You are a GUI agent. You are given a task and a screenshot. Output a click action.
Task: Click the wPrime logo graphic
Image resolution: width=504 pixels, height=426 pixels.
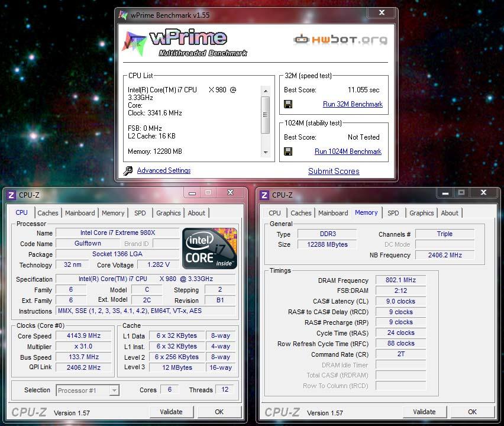(x=184, y=43)
